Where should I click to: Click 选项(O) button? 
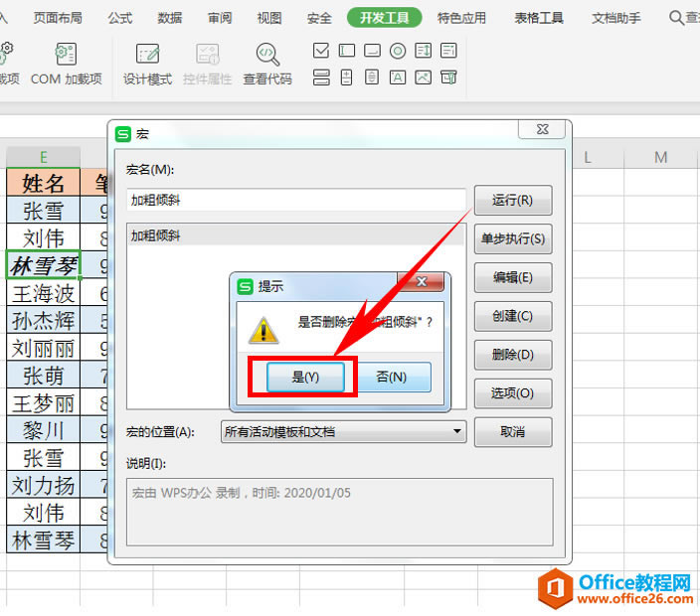point(512,393)
